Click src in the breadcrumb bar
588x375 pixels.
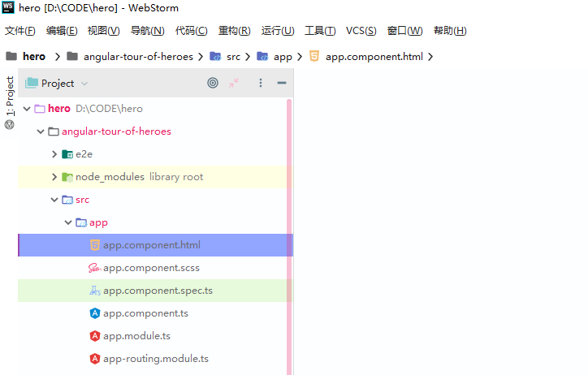click(233, 57)
